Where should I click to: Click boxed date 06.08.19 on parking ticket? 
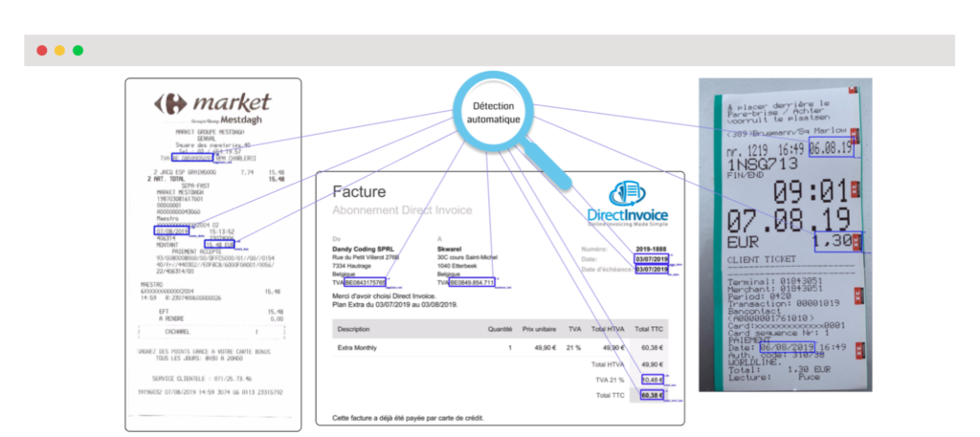[831, 147]
